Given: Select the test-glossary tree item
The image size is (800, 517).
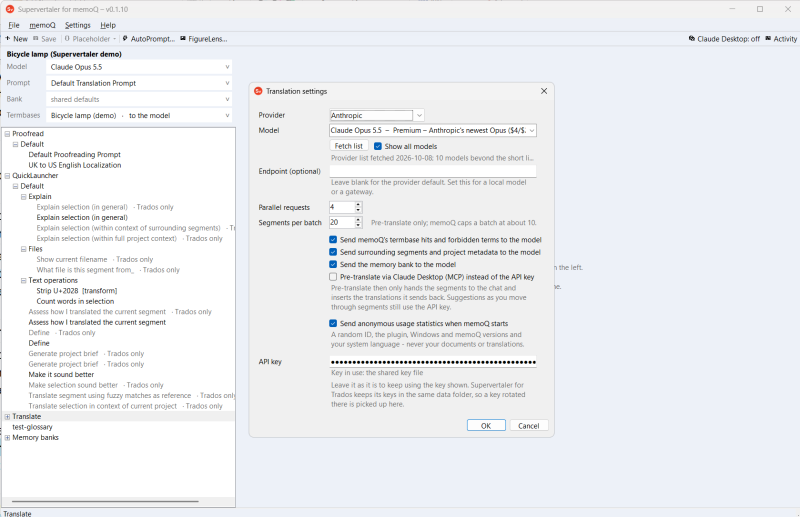Looking at the screenshot, I should click(32, 427).
